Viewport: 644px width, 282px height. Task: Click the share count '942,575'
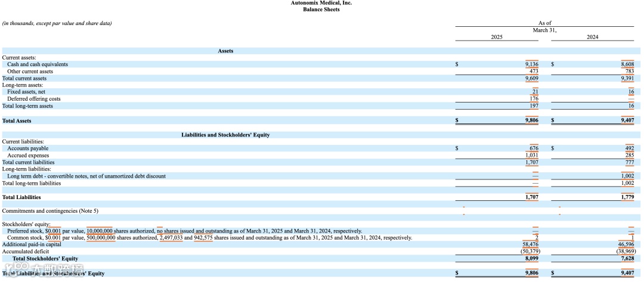[203, 238]
